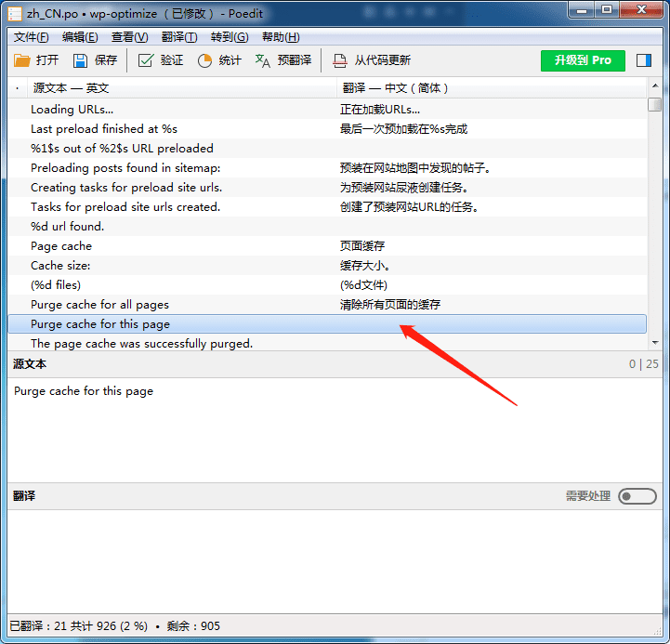Sort by the 源文本 — 英文 column header
This screenshot has height=644, width=670.
(182, 88)
